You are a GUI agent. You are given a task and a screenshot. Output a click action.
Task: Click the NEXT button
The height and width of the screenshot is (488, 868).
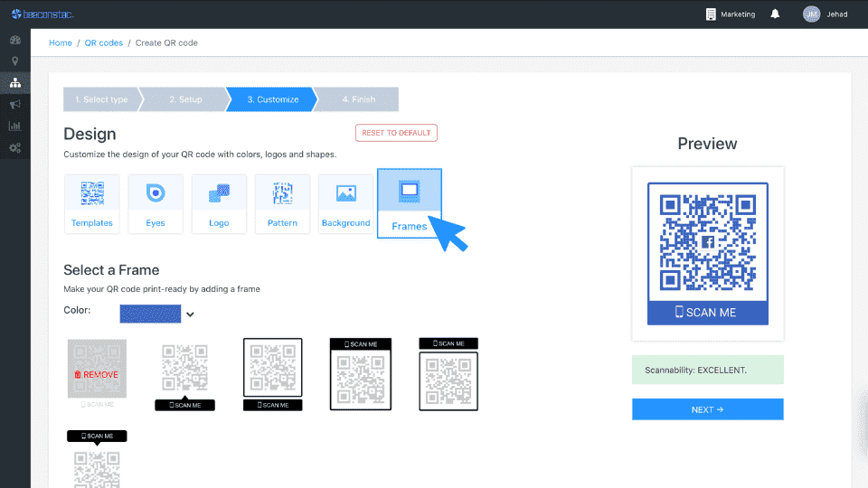(x=707, y=409)
